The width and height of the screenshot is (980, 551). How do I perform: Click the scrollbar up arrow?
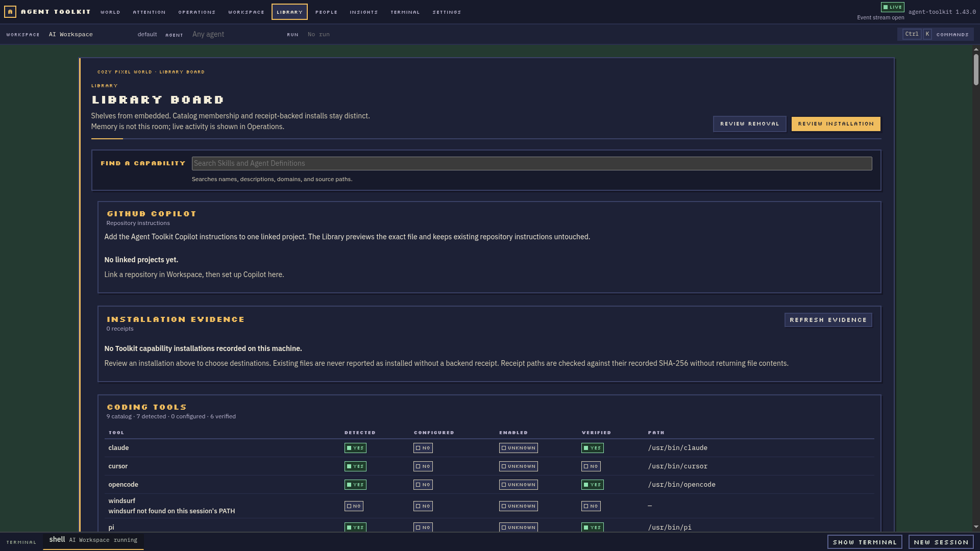[x=976, y=49]
